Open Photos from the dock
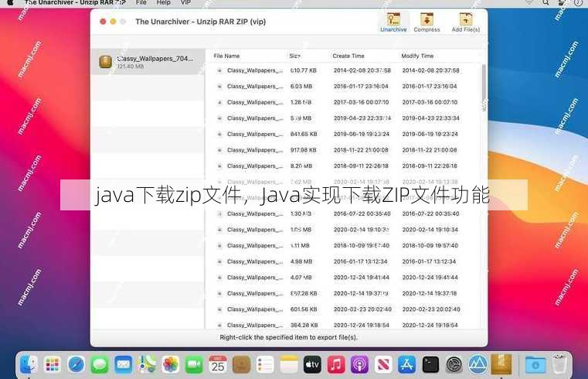Image resolution: width=588 pixels, height=379 pixels. point(171,364)
